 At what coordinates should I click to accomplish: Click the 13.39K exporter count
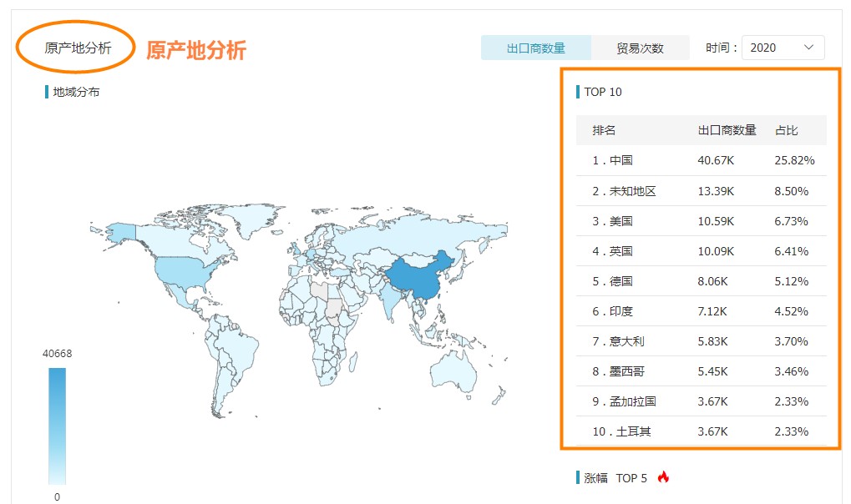pos(716,191)
